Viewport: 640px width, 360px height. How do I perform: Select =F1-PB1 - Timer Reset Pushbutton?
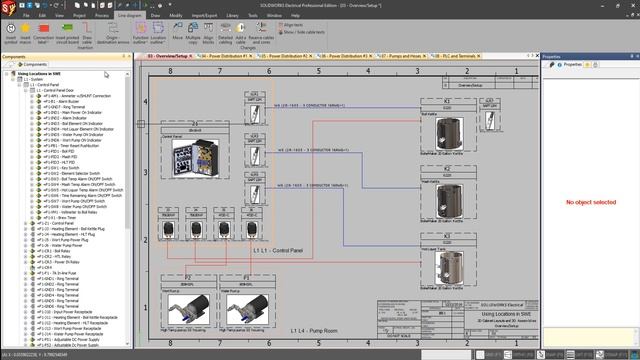[x=71, y=146]
